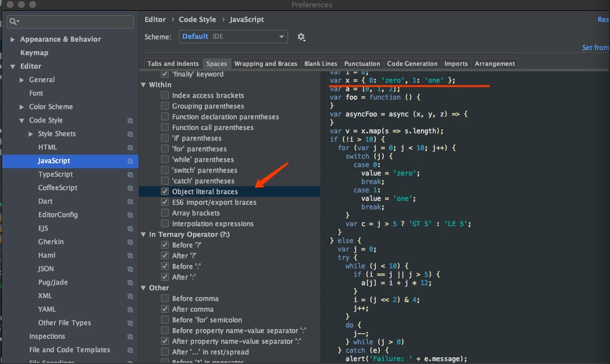
Task: Click copy icon beside EditorConfig
Action: coord(131,215)
